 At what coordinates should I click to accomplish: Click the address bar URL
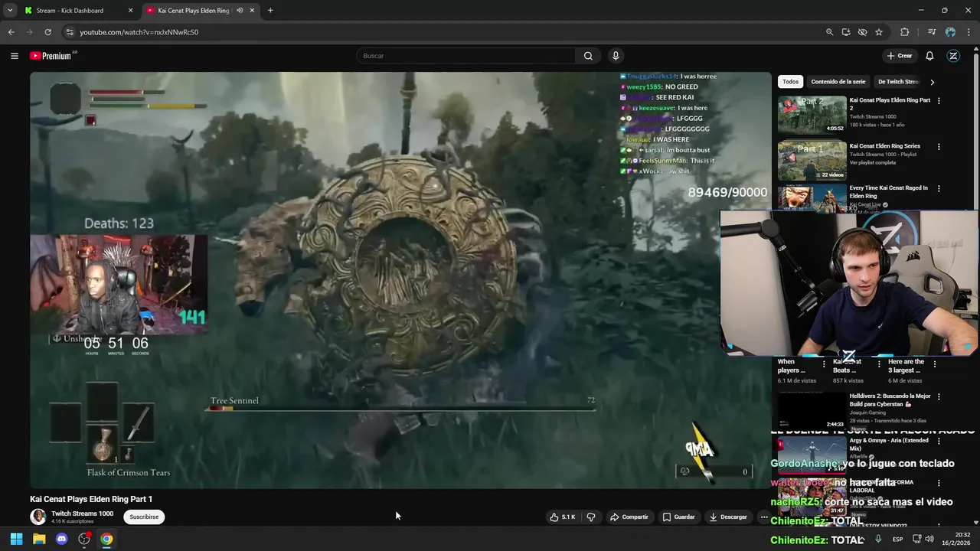click(139, 32)
